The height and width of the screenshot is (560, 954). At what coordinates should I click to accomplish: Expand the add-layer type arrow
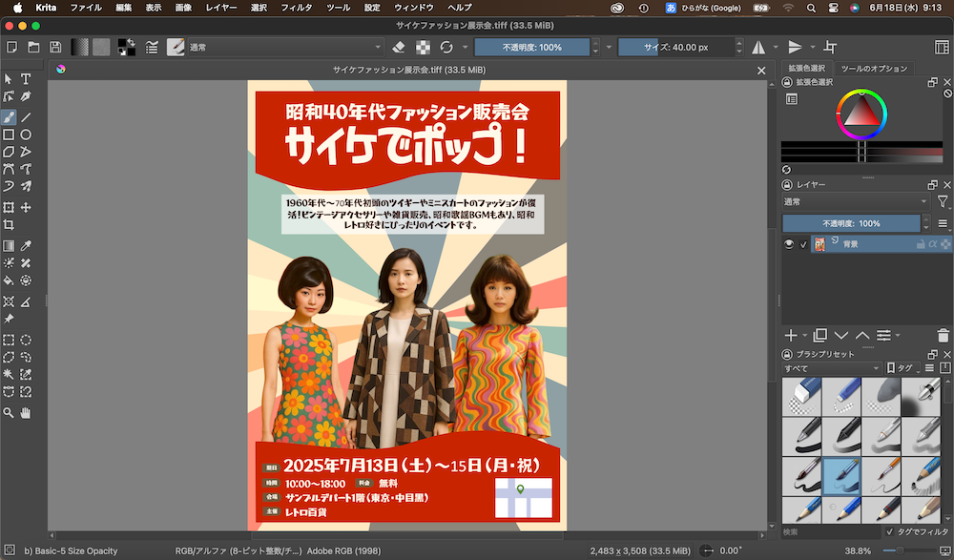[805, 336]
